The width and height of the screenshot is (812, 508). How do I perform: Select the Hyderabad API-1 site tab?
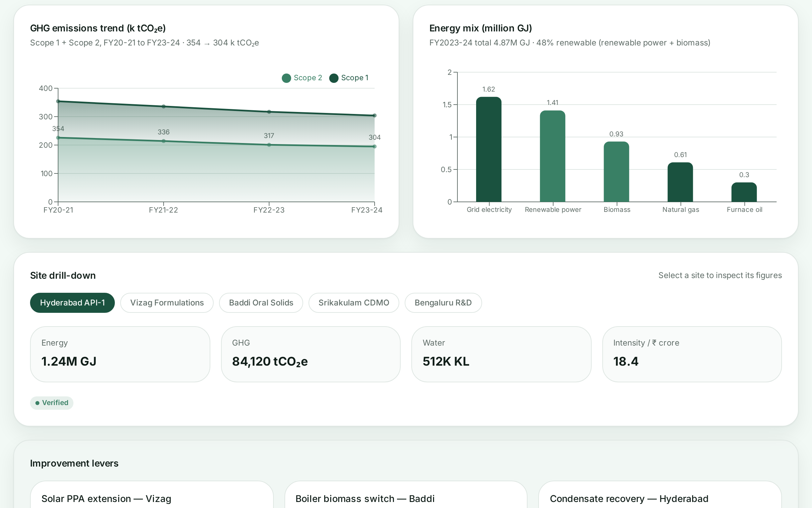[x=72, y=303]
